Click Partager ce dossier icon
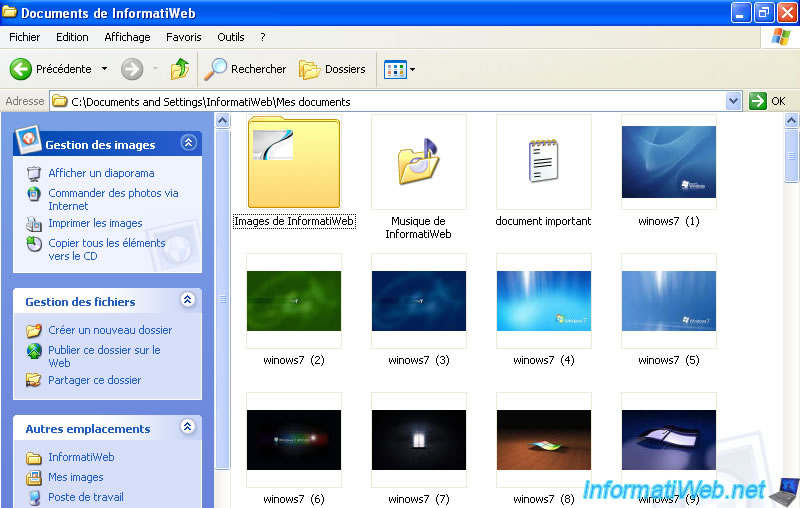The height and width of the screenshot is (508, 800). pyautogui.click(x=34, y=380)
